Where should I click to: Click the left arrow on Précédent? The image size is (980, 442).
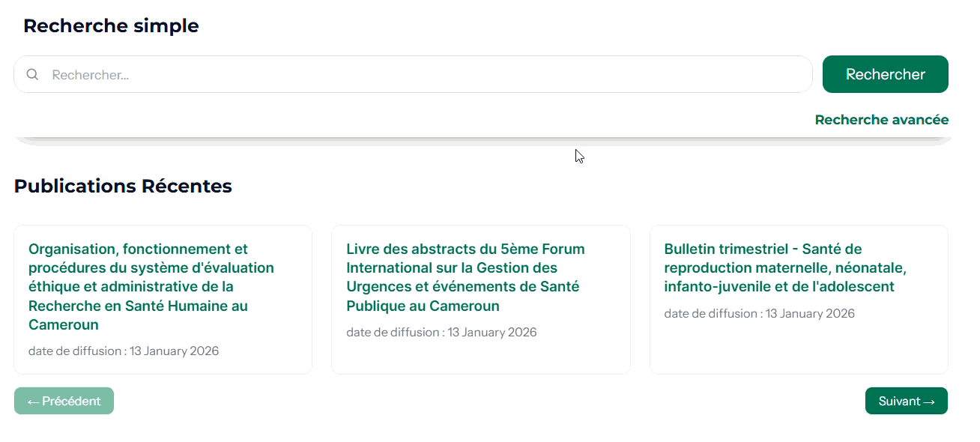(34, 401)
